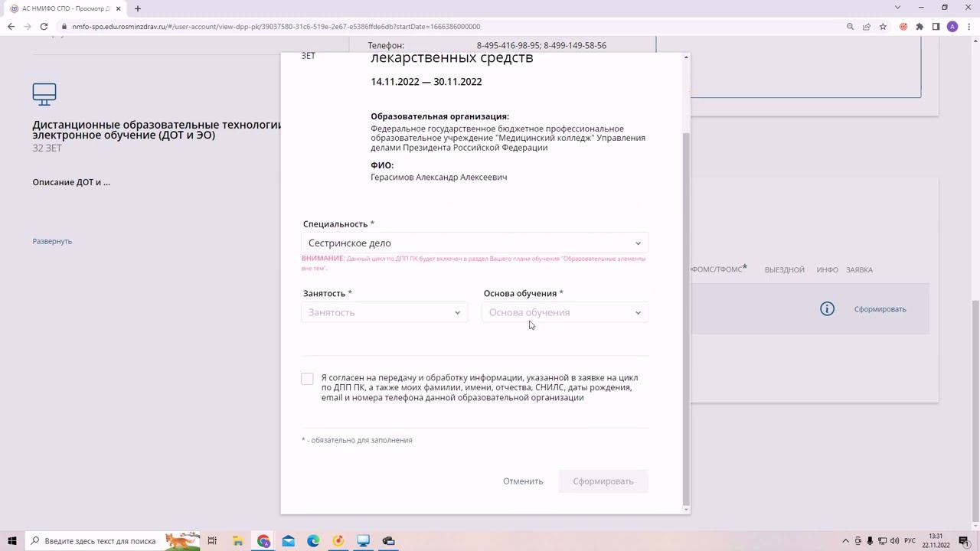Screen dimensions: 980x551
Task: Click the Развернуть link
Action: tap(52, 241)
